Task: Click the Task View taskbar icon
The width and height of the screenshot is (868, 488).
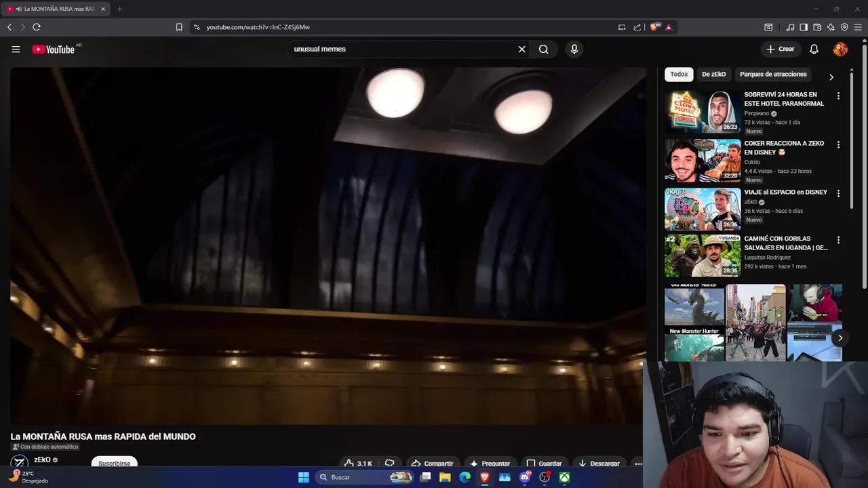Action: (x=425, y=477)
